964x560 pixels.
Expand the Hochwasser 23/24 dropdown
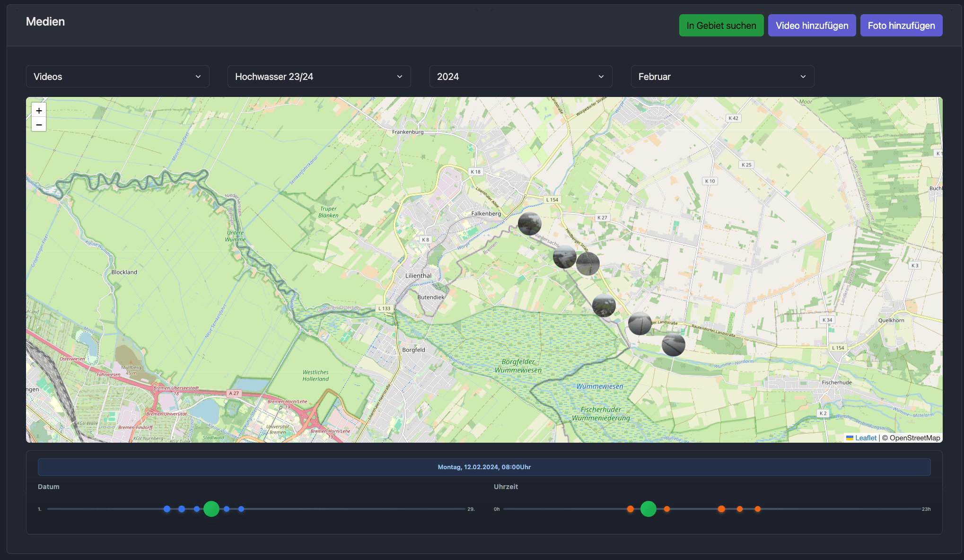click(319, 77)
